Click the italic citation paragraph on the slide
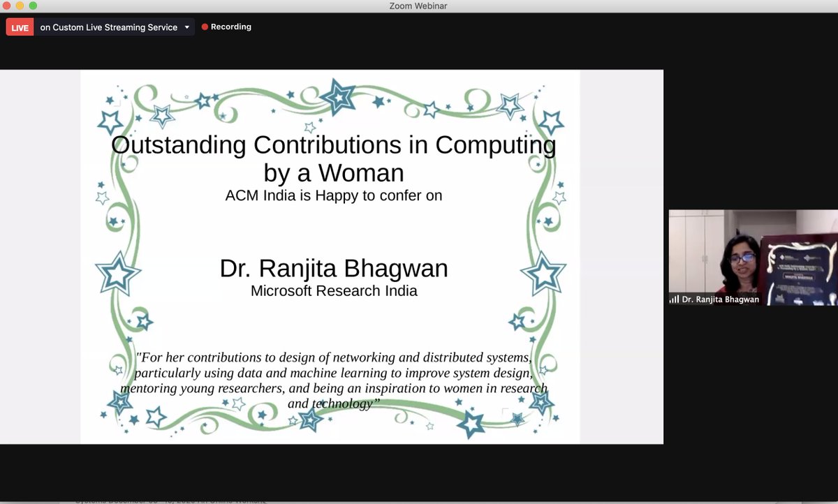838x504 pixels. (334, 380)
